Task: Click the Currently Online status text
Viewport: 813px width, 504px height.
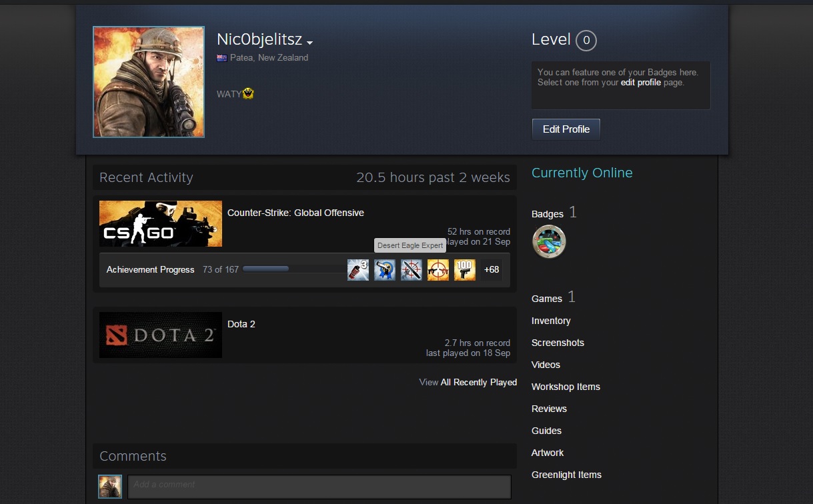Action: [x=582, y=173]
